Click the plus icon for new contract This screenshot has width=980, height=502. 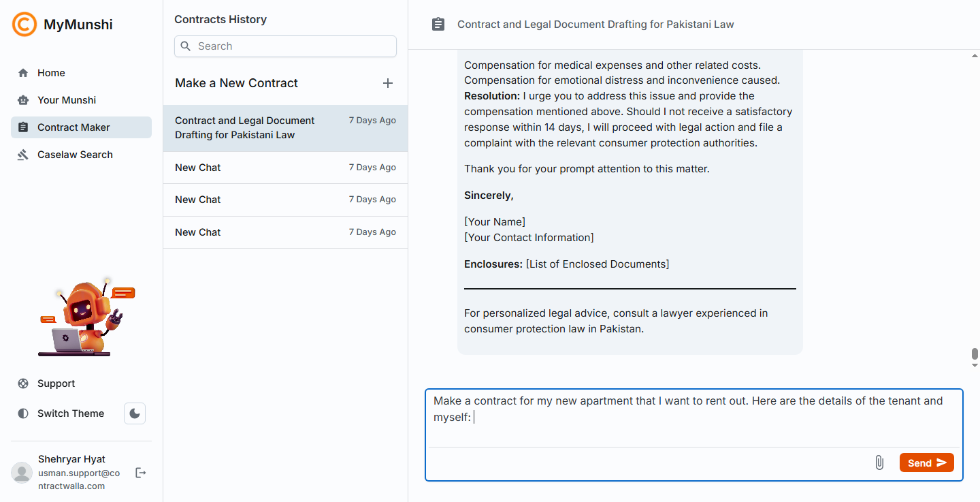coord(388,83)
